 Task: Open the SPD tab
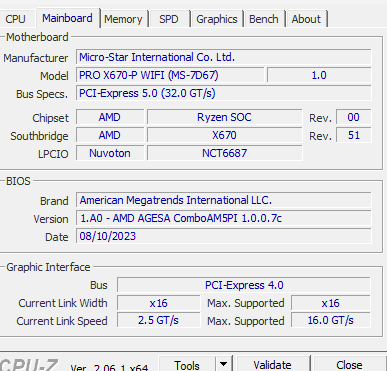pyautogui.click(x=169, y=19)
